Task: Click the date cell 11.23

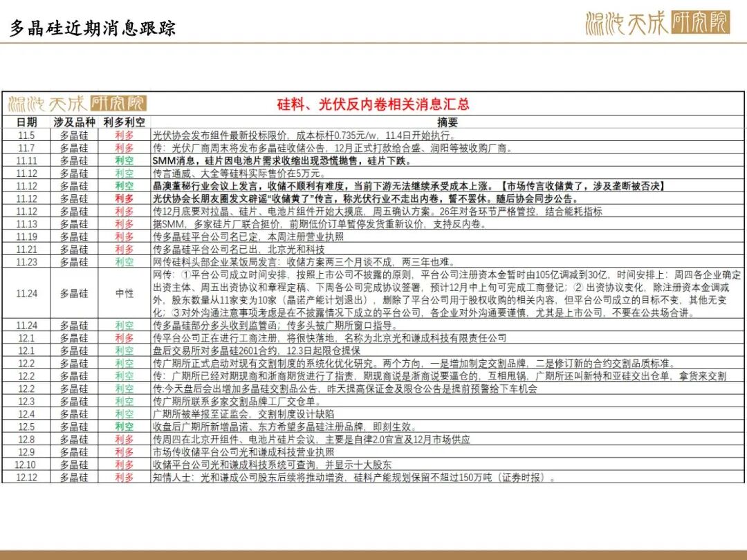Action: coord(27,262)
